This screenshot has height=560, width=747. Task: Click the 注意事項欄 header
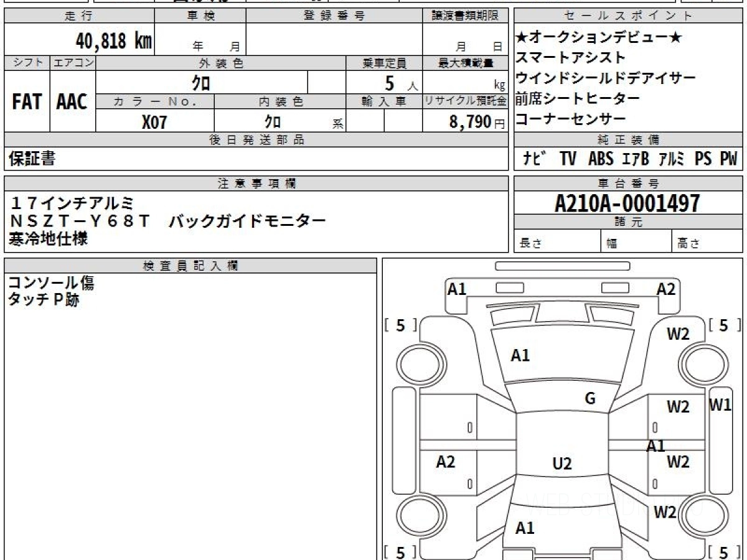pos(256,184)
